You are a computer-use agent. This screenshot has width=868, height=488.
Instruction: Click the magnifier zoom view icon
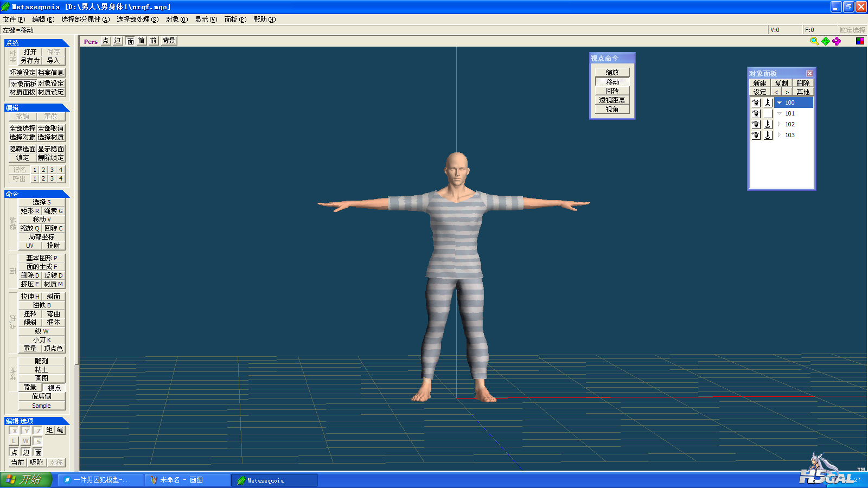point(814,41)
